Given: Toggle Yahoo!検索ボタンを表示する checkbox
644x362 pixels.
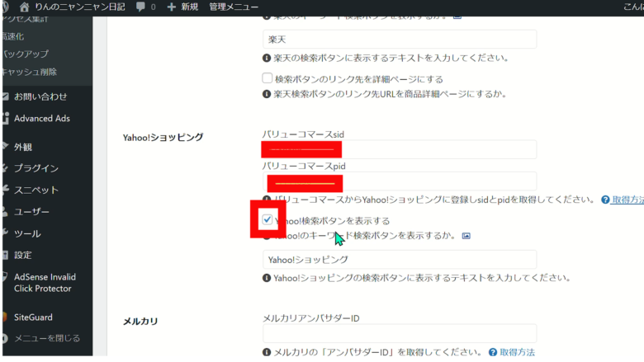Looking at the screenshot, I should [x=268, y=220].
